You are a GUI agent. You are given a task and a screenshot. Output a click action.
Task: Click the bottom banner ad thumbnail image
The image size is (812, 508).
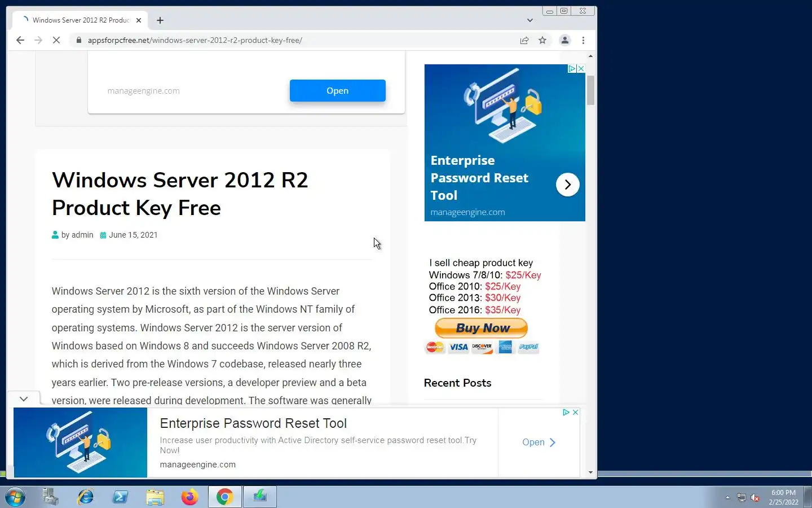pos(81,443)
